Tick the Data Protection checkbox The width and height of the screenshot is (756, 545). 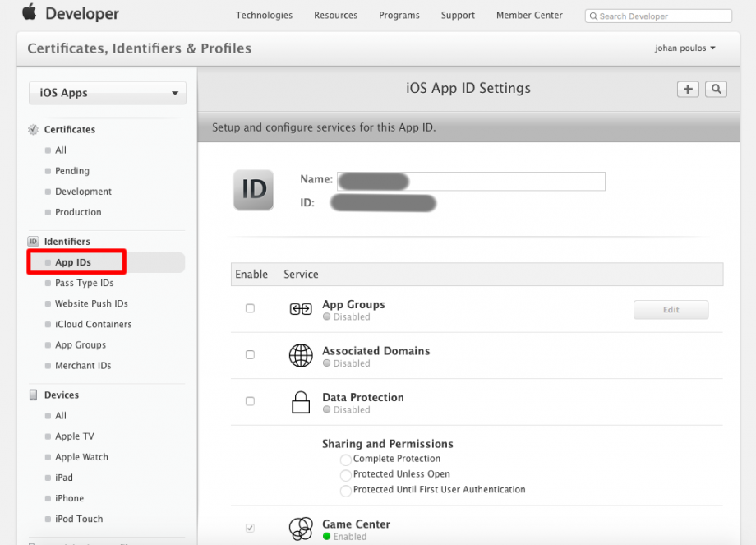(x=250, y=401)
